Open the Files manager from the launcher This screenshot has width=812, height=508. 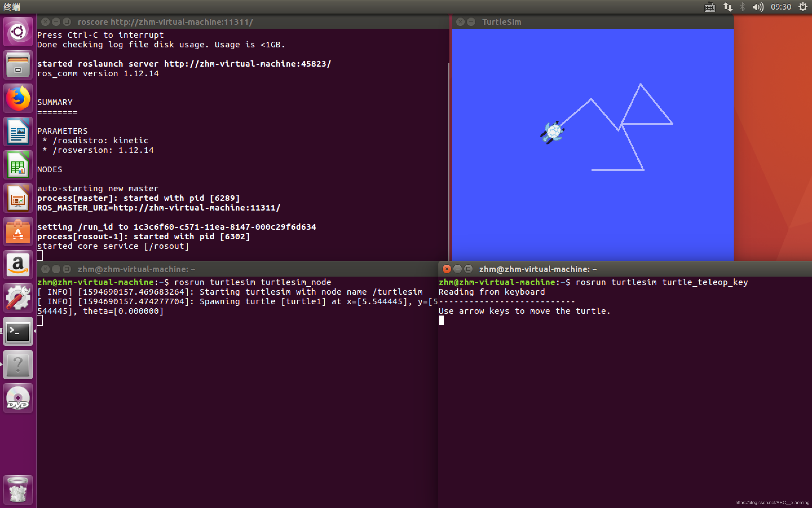click(x=18, y=65)
